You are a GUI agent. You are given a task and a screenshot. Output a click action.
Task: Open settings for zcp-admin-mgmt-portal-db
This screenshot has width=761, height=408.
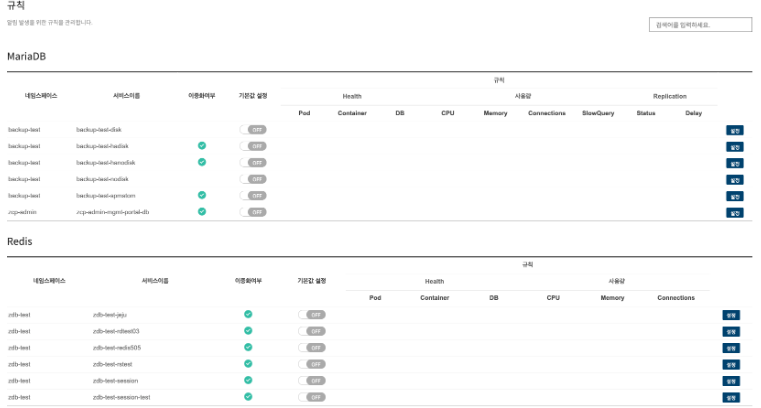click(x=735, y=213)
